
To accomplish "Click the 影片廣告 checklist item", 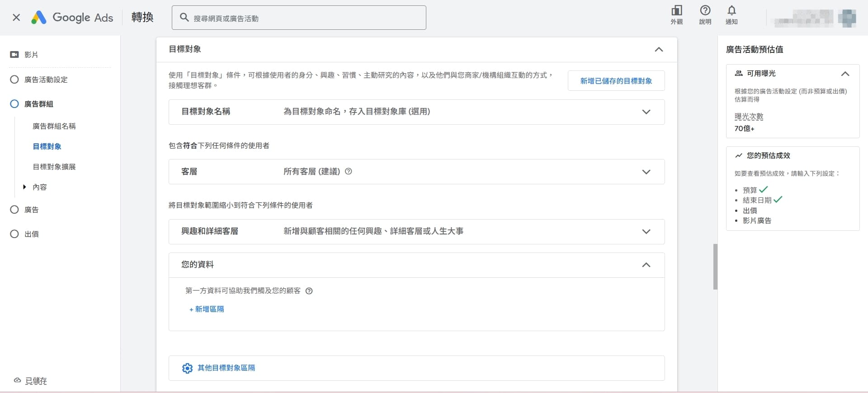I will (757, 220).
